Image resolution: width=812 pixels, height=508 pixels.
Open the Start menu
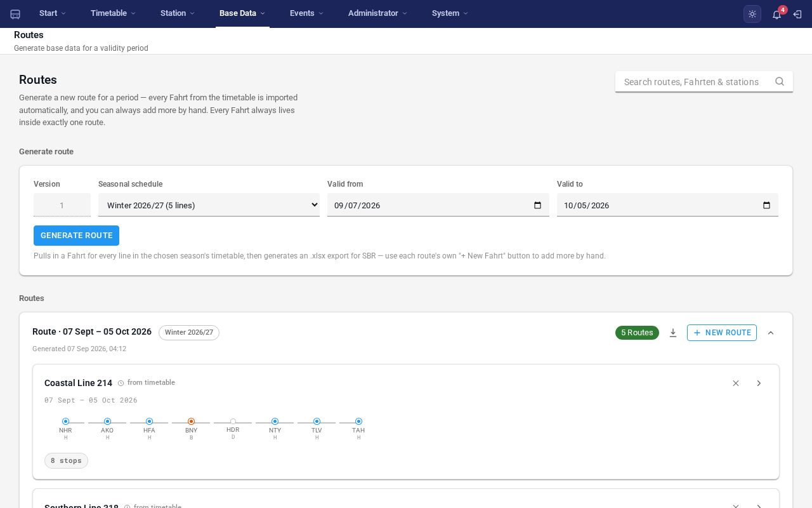coord(53,13)
